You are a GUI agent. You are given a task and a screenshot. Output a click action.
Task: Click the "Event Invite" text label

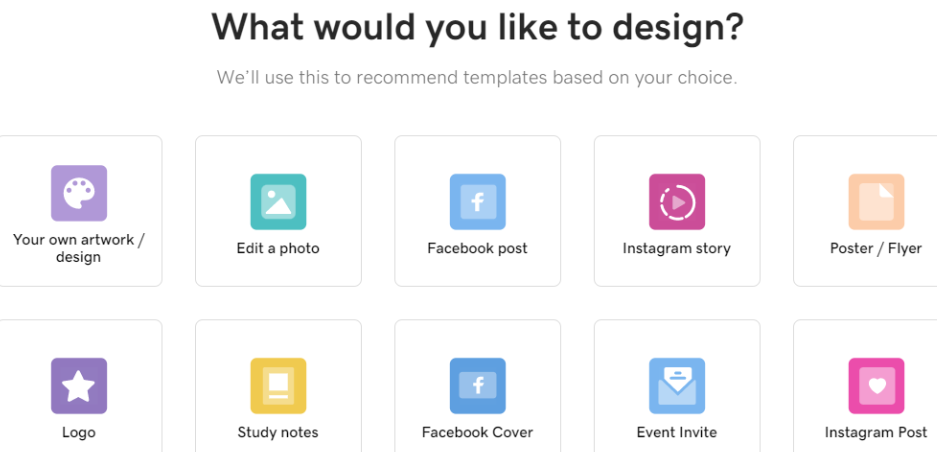tap(677, 432)
